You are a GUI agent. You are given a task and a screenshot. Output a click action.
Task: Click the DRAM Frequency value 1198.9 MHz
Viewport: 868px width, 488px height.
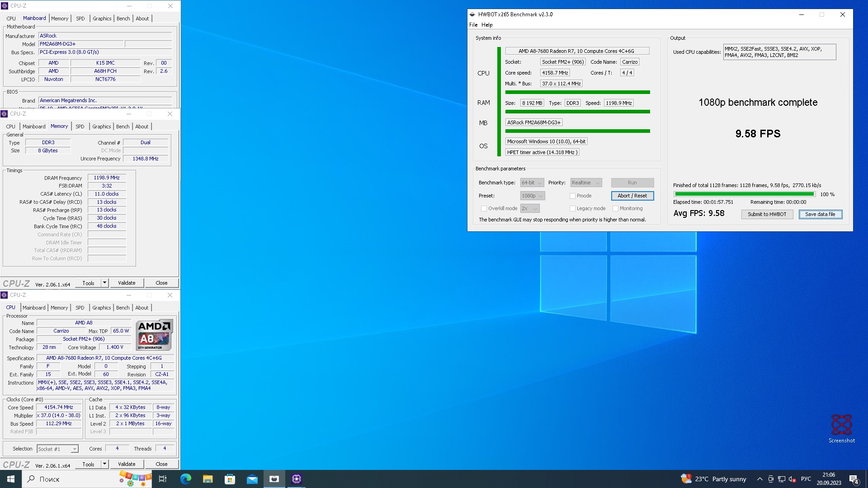[x=107, y=178]
